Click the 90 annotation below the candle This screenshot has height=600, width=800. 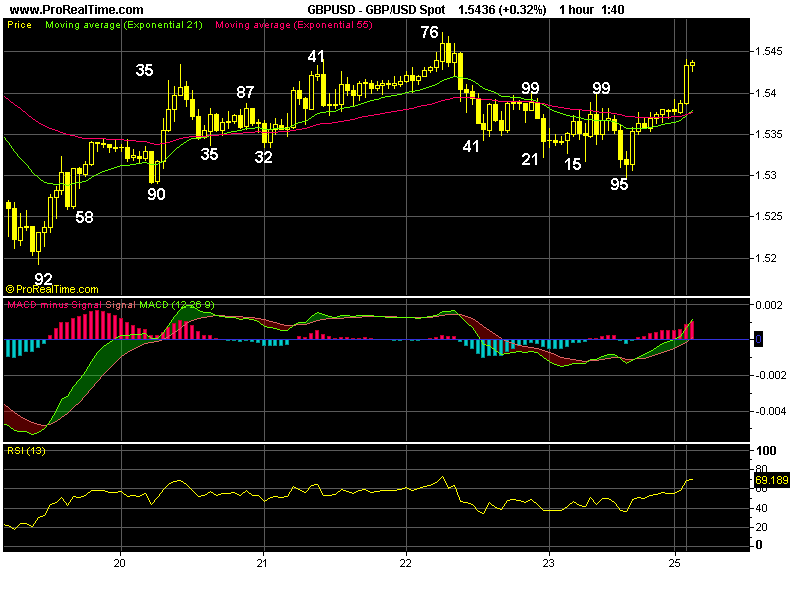point(156,194)
